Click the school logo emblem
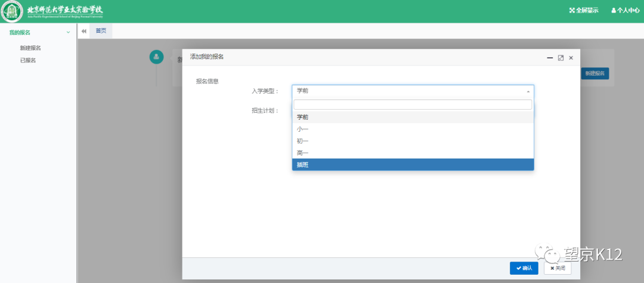 click(12, 11)
